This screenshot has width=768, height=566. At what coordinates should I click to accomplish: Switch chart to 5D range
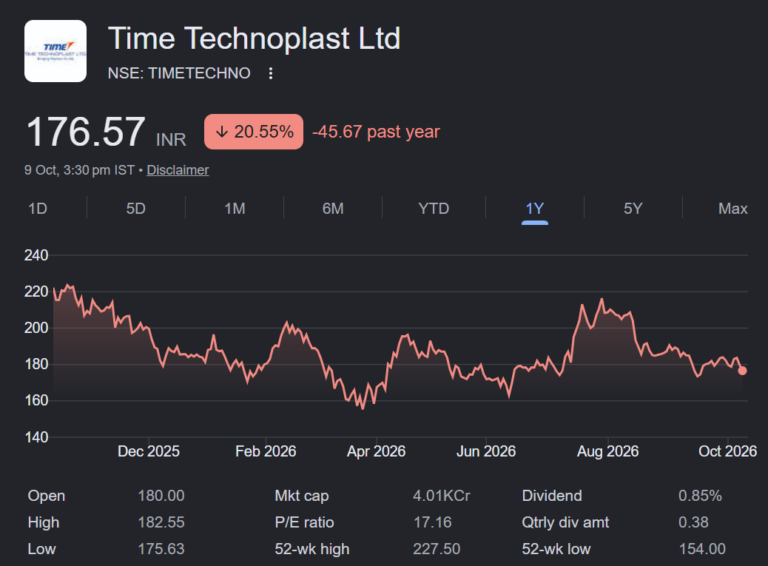[x=136, y=209]
